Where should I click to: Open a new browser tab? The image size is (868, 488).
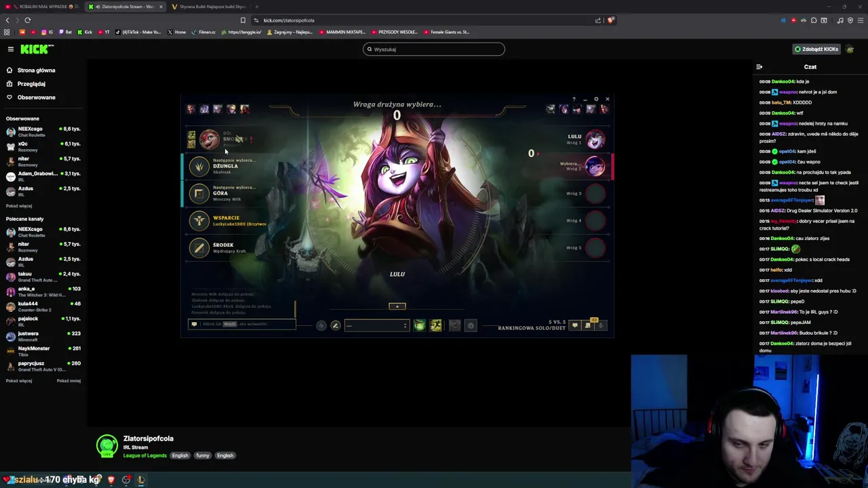[x=256, y=7]
